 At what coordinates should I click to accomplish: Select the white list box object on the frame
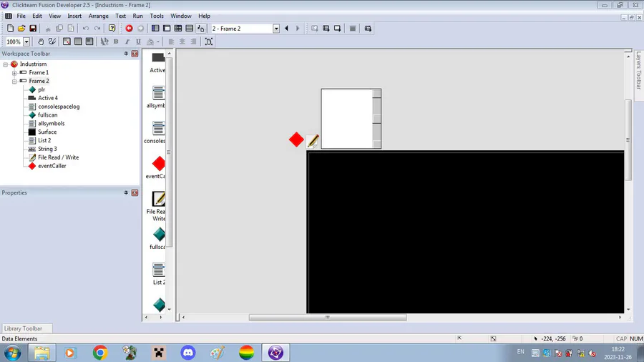(351, 119)
